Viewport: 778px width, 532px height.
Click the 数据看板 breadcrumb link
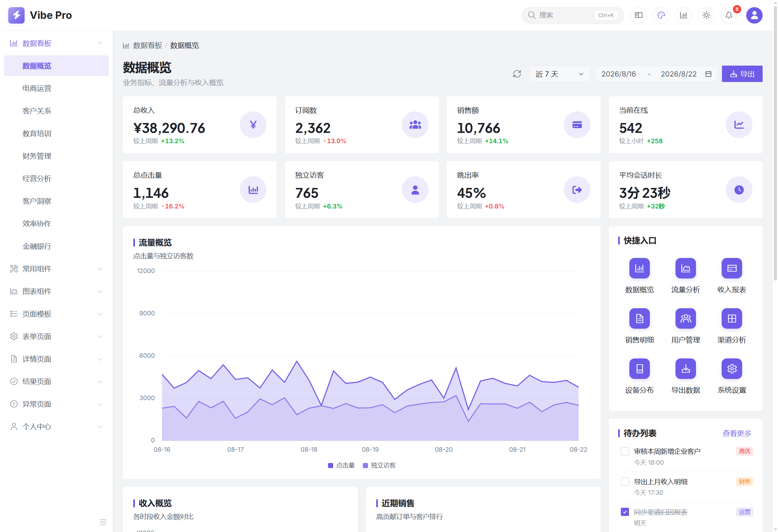point(147,45)
